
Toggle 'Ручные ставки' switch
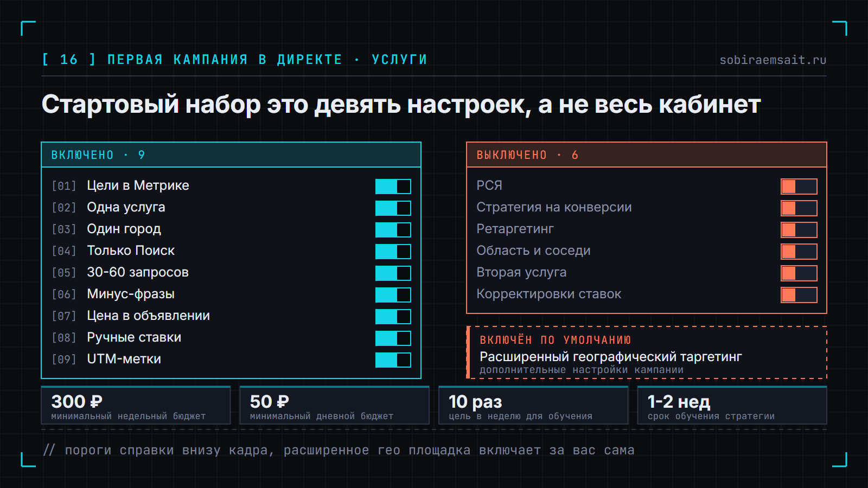point(393,338)
